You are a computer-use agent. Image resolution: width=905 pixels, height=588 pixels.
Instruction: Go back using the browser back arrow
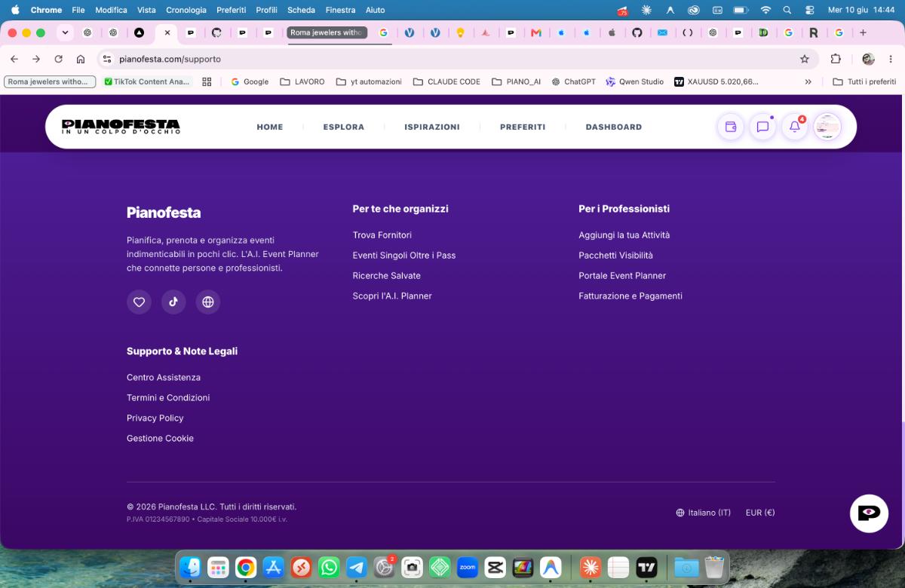pos(14,59)
